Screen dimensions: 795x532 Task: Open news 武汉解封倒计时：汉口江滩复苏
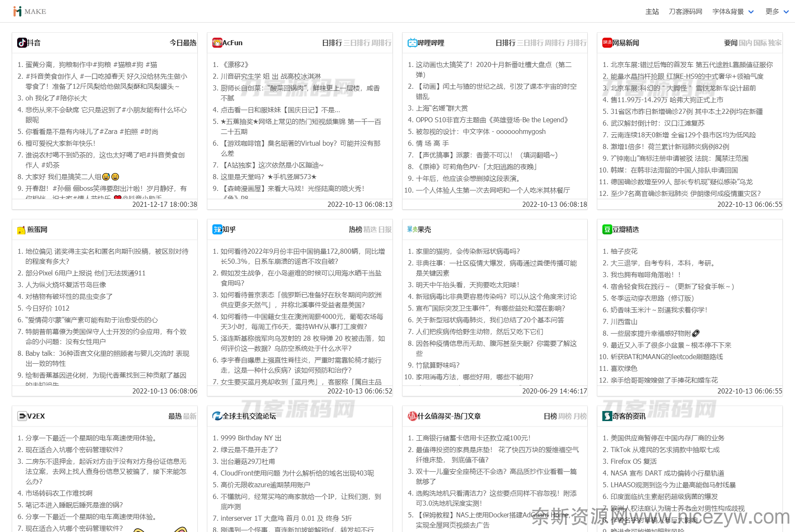[658, 123]
